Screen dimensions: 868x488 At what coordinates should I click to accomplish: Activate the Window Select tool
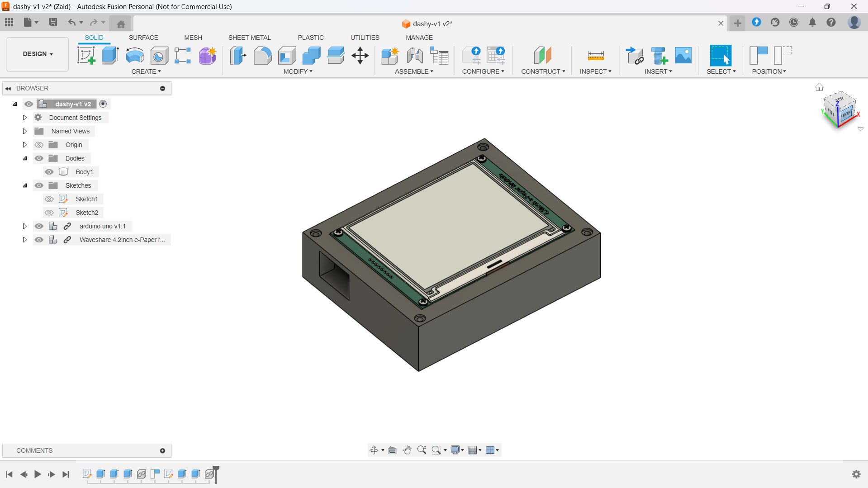coord(721,56)
